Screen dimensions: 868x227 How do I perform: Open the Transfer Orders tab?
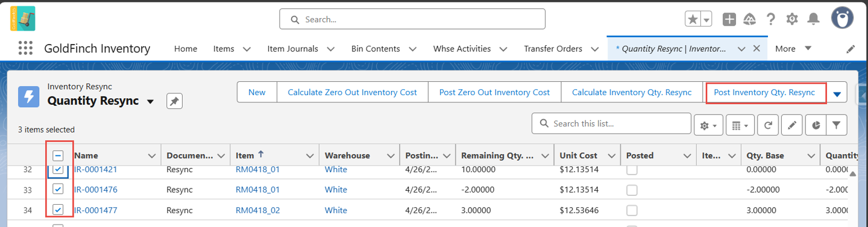coord(553,49)
